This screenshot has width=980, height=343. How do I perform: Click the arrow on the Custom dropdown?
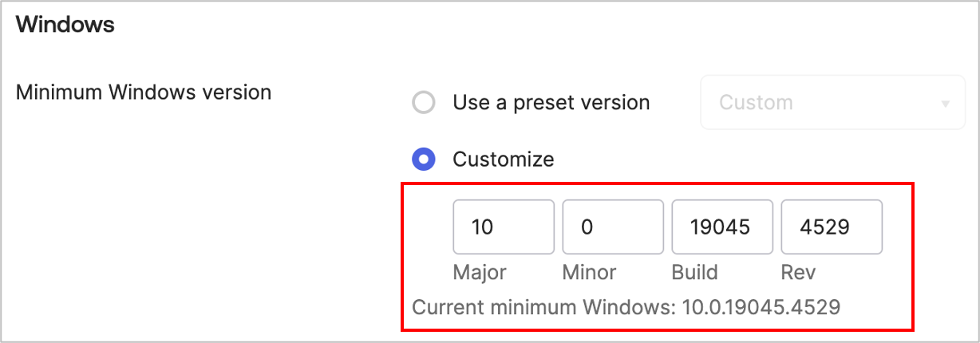tap(946, 104)
